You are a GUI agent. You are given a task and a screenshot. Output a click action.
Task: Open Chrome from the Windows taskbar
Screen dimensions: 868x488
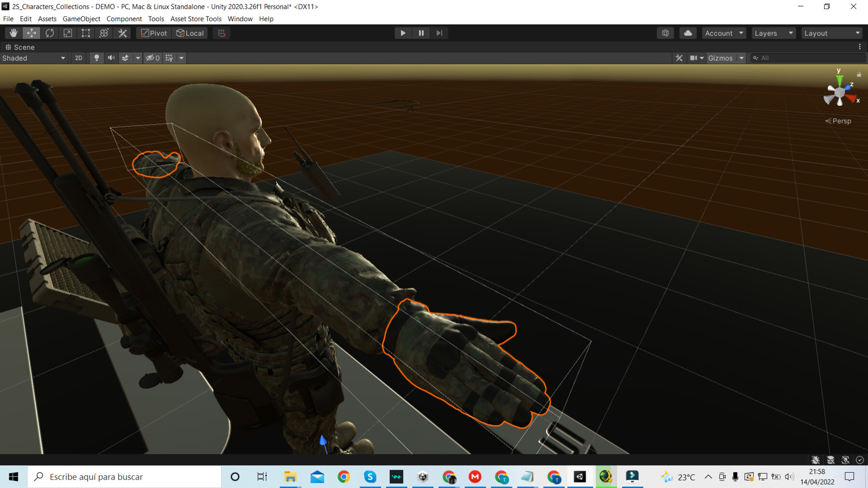click(344, 477)
